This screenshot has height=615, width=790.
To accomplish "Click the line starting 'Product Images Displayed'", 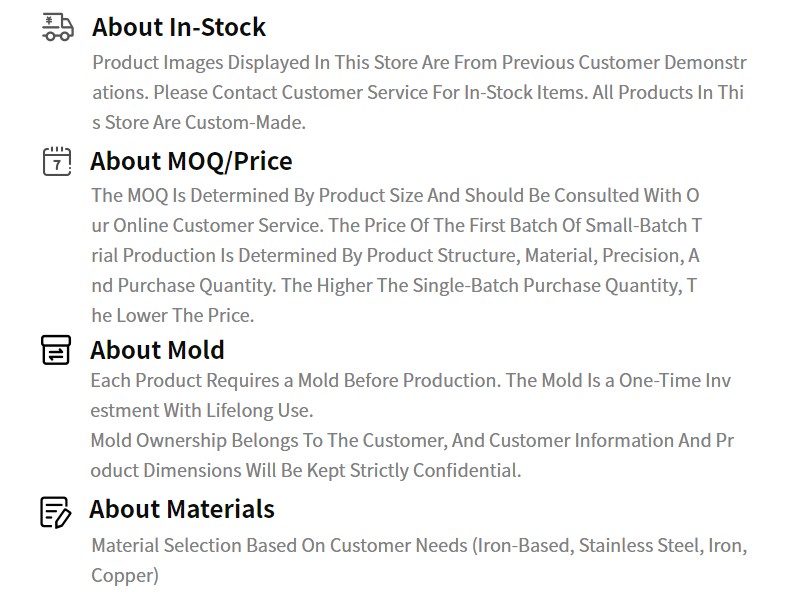I will coord(419,62).
